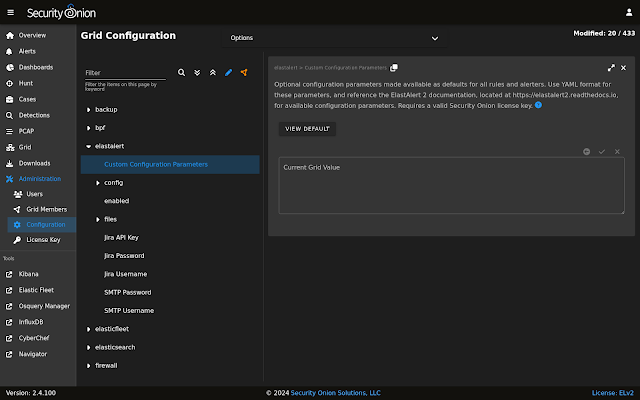Expand the elasticfleet tree node
This screenshot has width=640, height=400.
point(88,329)
